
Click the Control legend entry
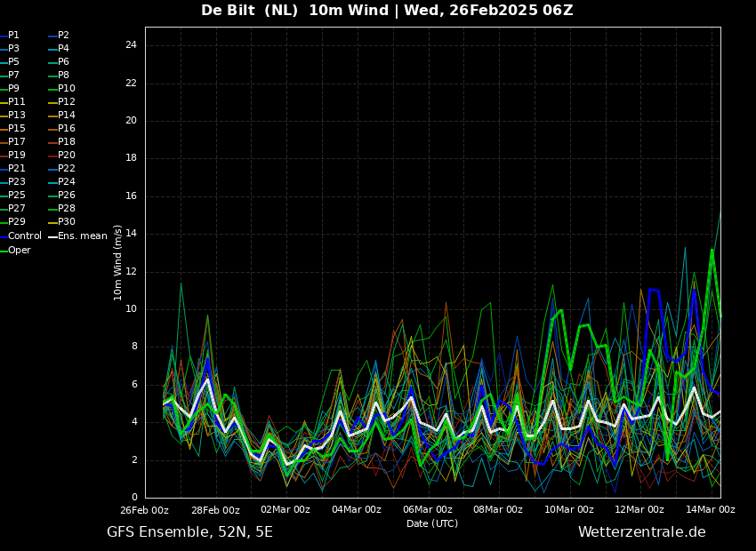click(x=20, y=236)
